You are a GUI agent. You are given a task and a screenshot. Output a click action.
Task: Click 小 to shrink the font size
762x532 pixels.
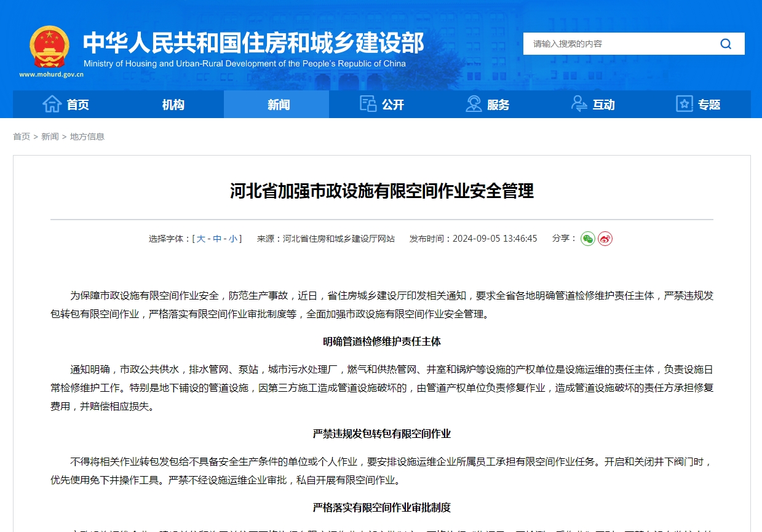(x=232, y=239)
